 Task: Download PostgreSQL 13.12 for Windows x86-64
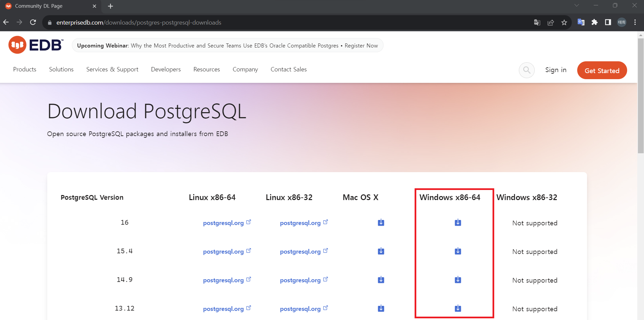tap(458, 309)
